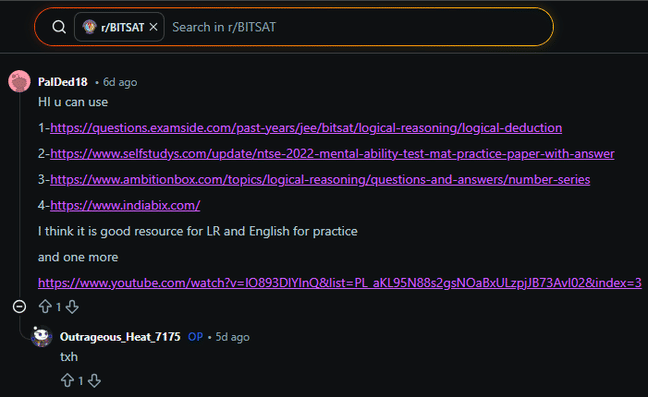Image resolution: width=648 pixels, height=397 pixels.
Task: Click the 5d ago timestamp
Action: coord(233,337)
